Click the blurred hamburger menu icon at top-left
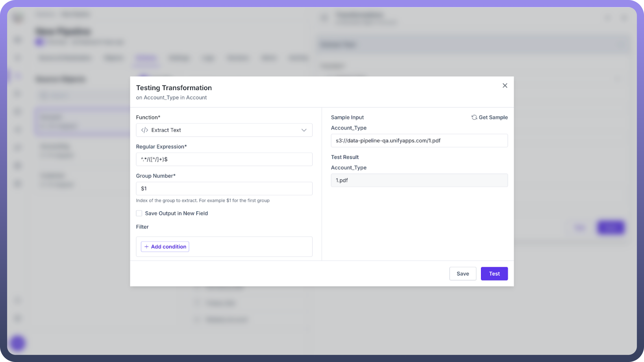Image resolution: width=644 pixels, height=362 pixels. click(x=18, y=18)
